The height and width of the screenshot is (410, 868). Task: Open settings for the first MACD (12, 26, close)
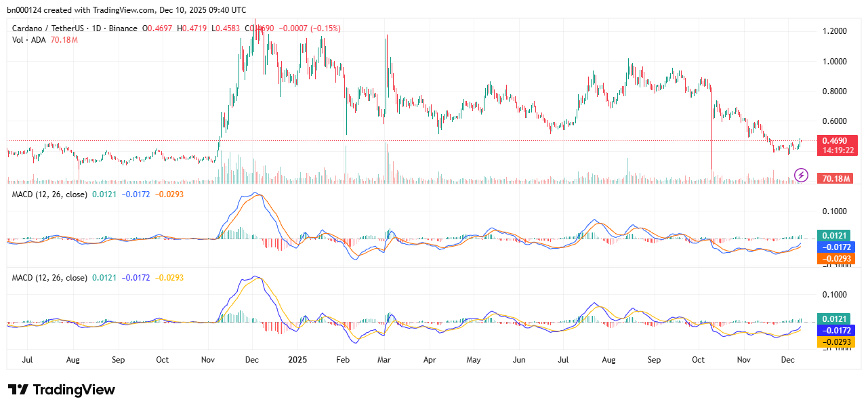pos(49,194)
